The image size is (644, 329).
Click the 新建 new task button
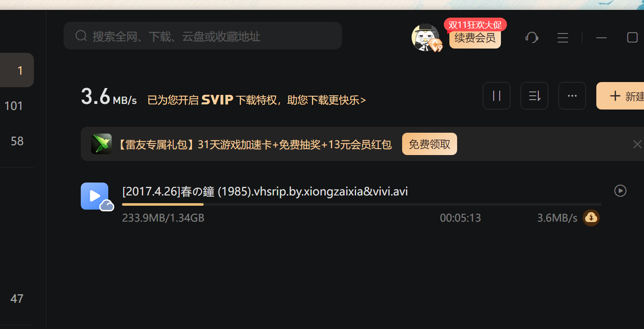pos(620,96)
